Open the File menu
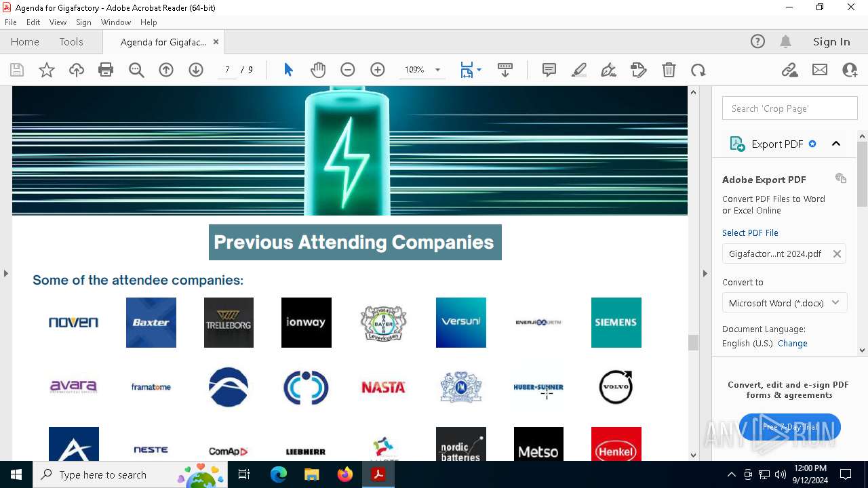Image resolution: width=868 pixels, height=488 pixels. click(x=11, y=22)
